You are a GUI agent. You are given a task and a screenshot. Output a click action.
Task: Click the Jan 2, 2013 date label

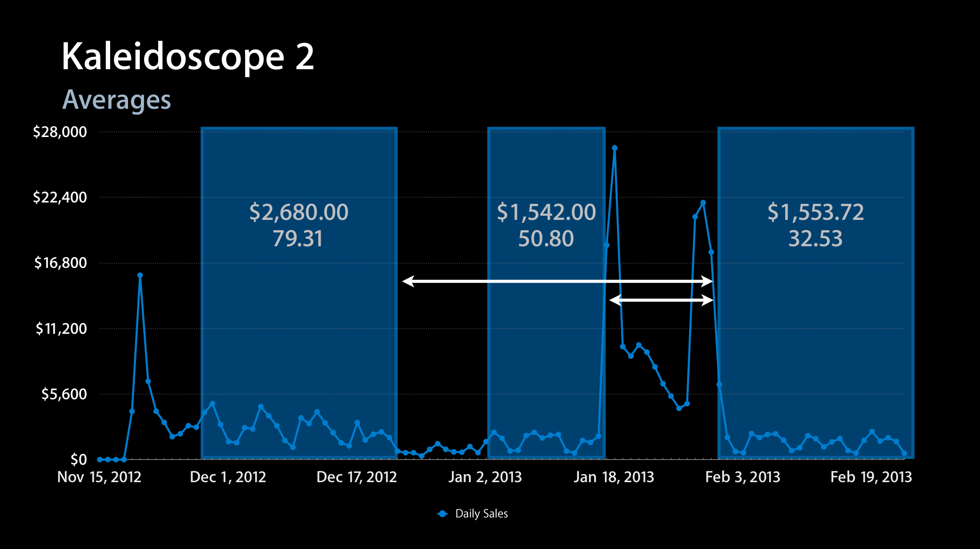[485, 477]
